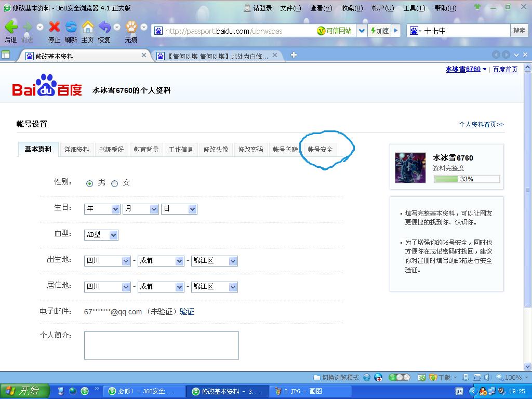The image size is (532, 399).
Task: Click the 停止 stop icon
Action: tap(54, 27)
